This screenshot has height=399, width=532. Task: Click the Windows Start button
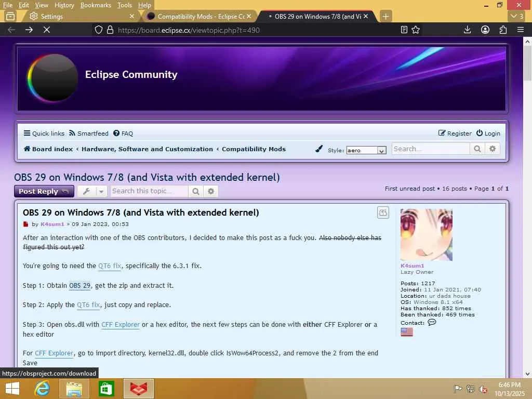[12, 389]
